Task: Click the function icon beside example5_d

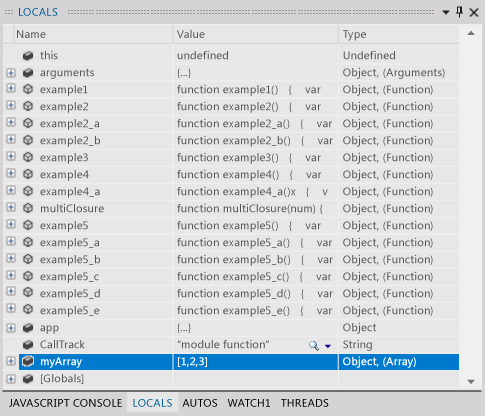Action: [28, 293]
